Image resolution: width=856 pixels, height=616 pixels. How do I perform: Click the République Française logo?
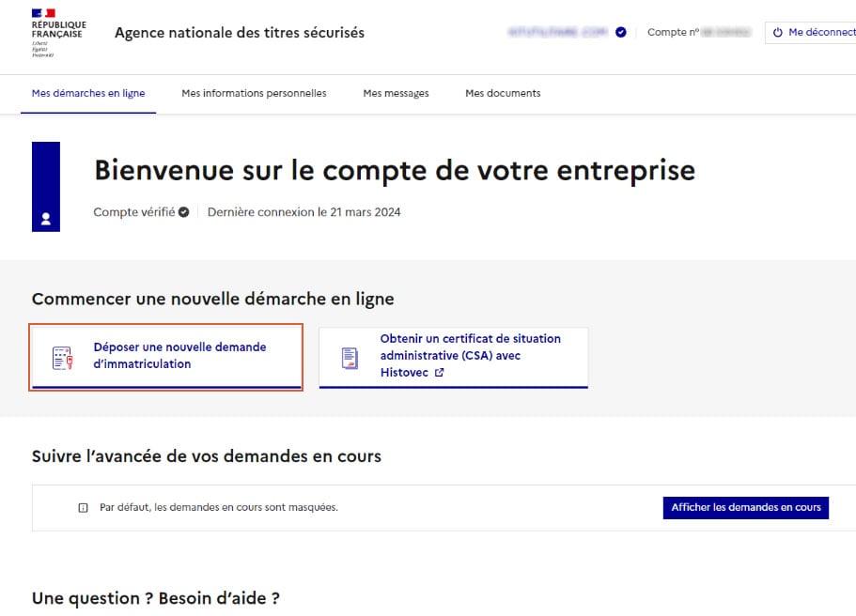(58, 33)
